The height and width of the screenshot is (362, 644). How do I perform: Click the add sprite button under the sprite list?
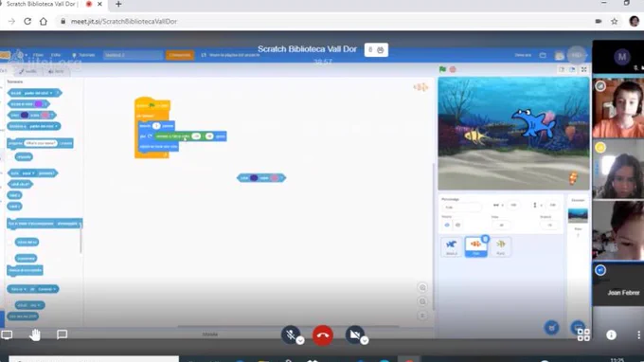551,328
